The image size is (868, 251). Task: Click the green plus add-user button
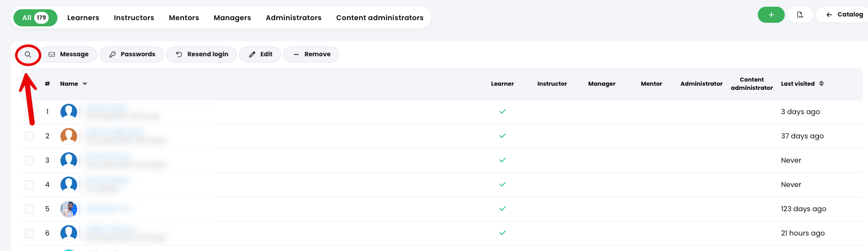tap(771, 15)
